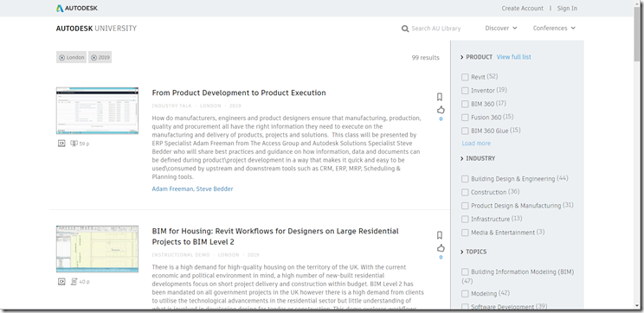Collapse the TOPICS filter section
Screen dimensions: 644x313
point(473,252)
